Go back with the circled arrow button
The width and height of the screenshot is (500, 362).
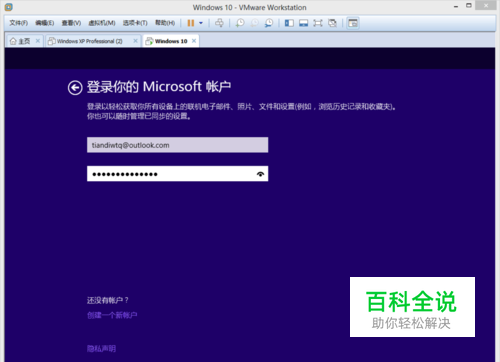[75, 88]
